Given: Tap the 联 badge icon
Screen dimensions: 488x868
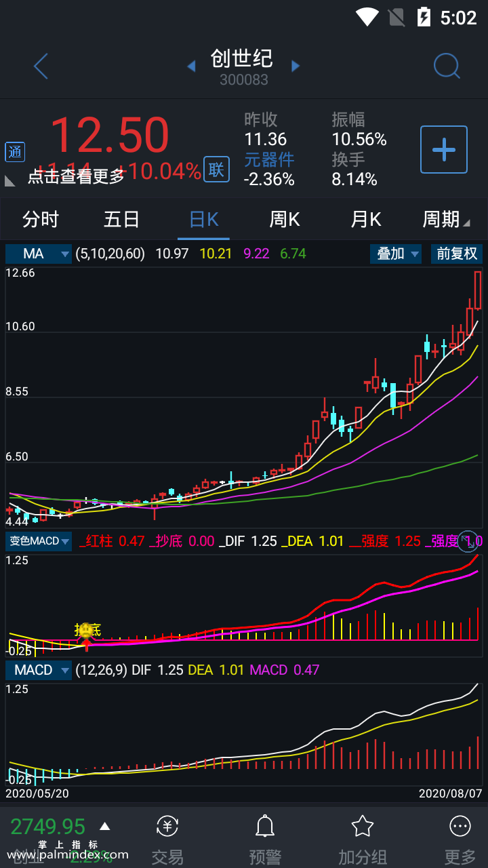Looking at the screenshot, I should [x=216, y=170].
